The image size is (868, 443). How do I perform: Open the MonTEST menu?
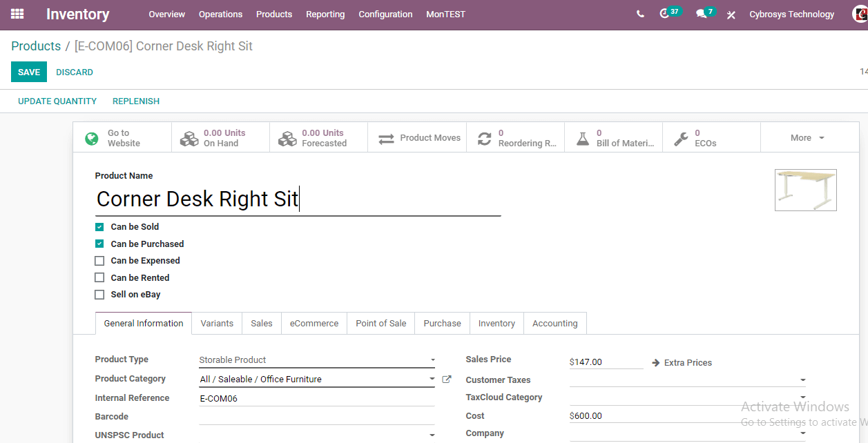[x=445, y=14]
